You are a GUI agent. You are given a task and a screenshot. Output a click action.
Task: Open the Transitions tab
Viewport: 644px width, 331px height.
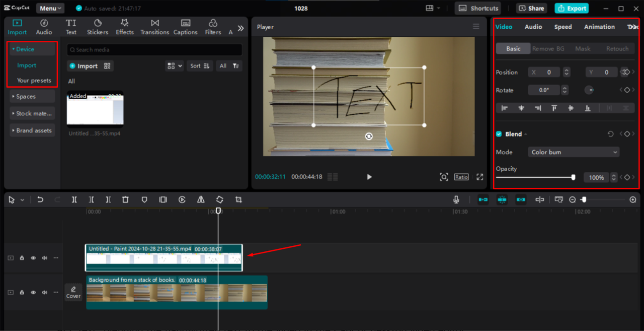(155, 27)
